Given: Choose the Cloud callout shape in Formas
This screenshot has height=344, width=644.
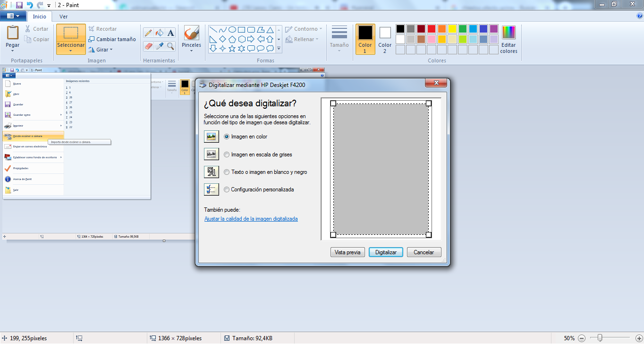Looking at the screenshot, I should tap(270, 49).
